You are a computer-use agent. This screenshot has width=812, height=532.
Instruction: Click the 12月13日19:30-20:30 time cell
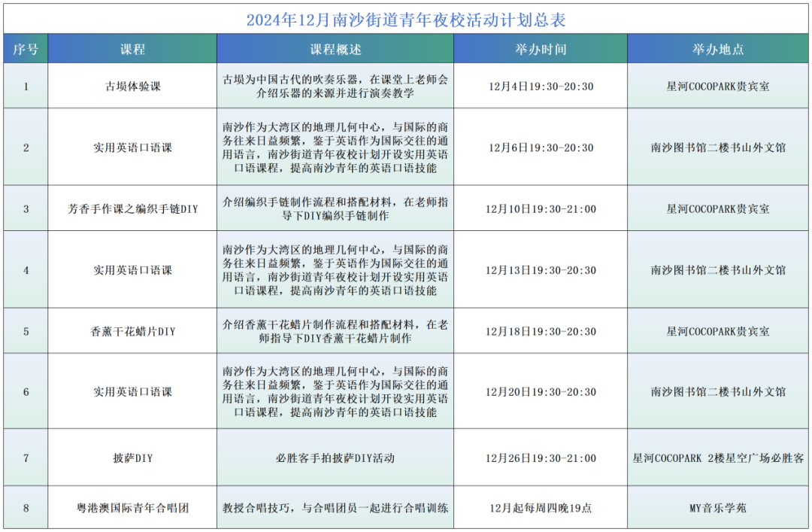point(541,270)
